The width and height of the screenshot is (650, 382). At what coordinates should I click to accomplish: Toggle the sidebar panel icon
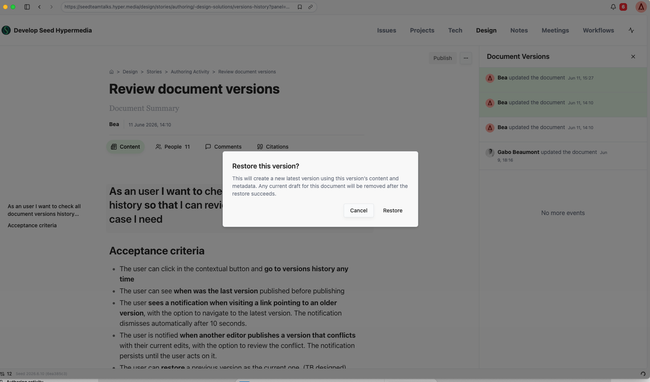pyautogui.click(x=27, y=7)
